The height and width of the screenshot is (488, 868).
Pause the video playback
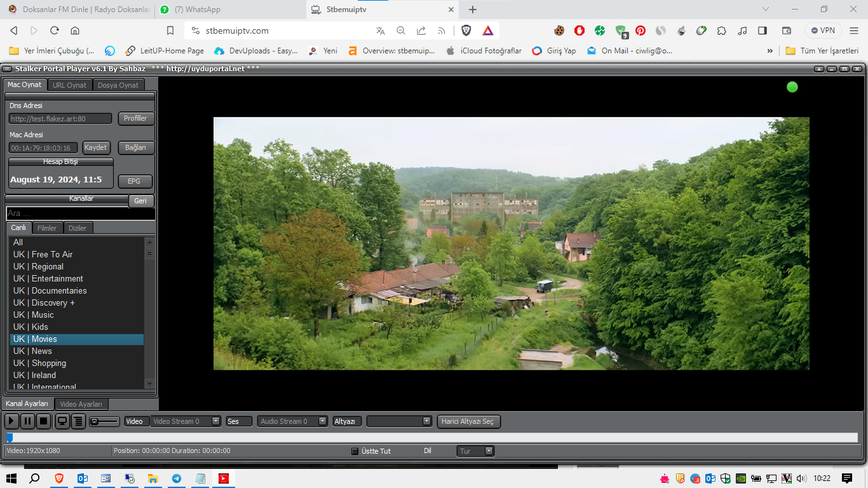(27, 421)
